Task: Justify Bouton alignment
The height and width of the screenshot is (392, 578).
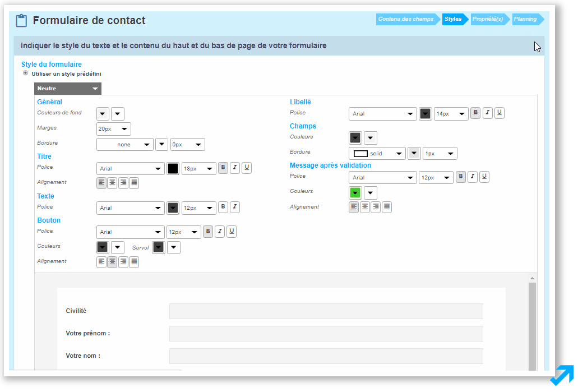Action: [x=134, y=262]
